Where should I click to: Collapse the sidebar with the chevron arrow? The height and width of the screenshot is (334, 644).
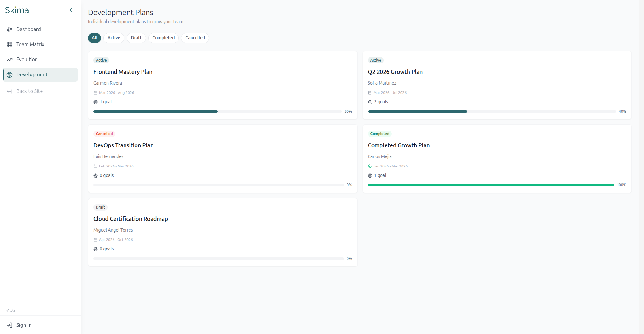tap(71, 10)
